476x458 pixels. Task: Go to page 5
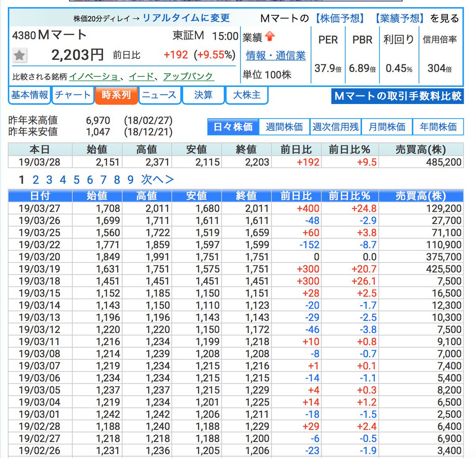tap(77, 180)
